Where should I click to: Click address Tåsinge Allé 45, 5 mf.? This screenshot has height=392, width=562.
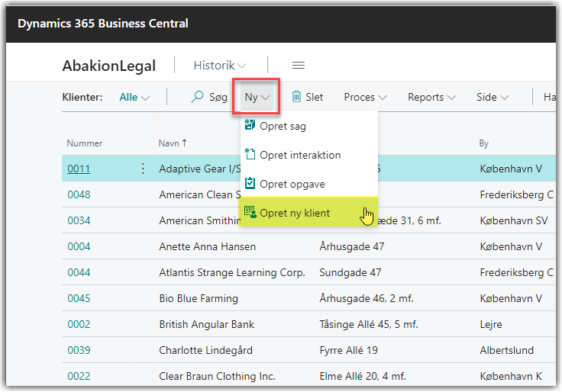[x=369, y=324]
